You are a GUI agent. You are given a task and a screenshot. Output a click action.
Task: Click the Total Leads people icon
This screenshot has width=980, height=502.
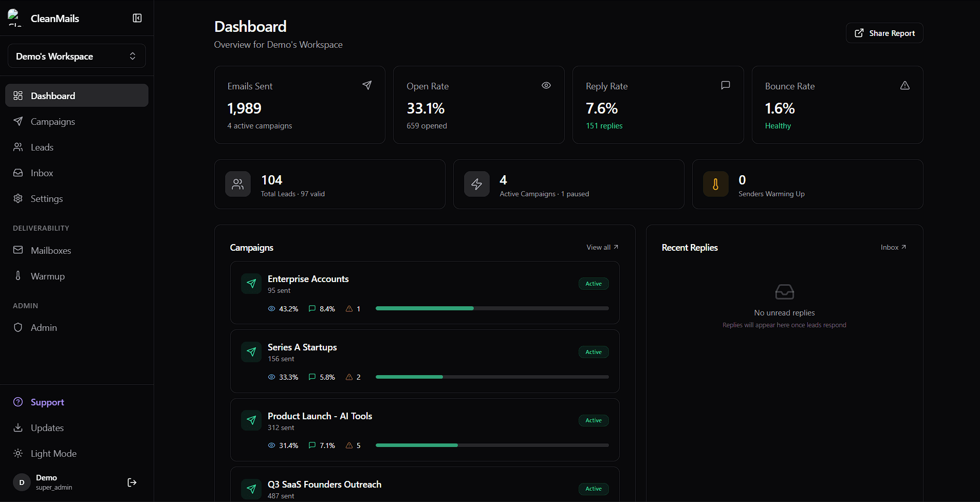pos(238,184)
